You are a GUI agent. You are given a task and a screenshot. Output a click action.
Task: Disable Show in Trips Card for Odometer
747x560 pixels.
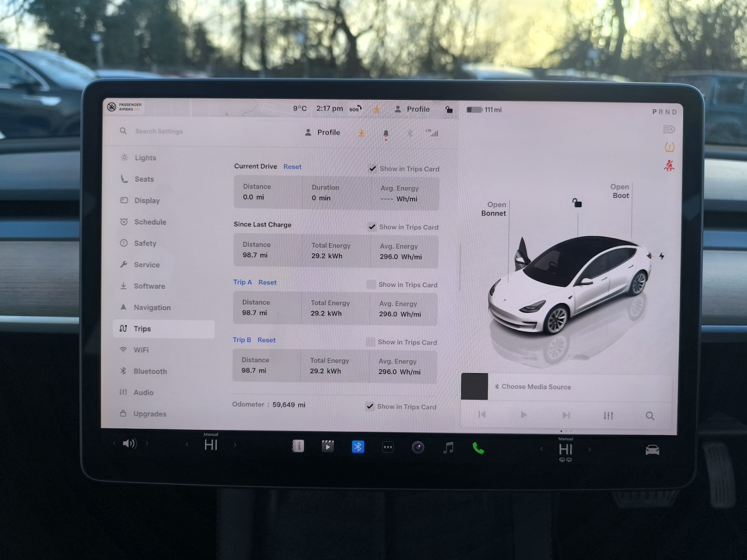(x=370, y=406)
